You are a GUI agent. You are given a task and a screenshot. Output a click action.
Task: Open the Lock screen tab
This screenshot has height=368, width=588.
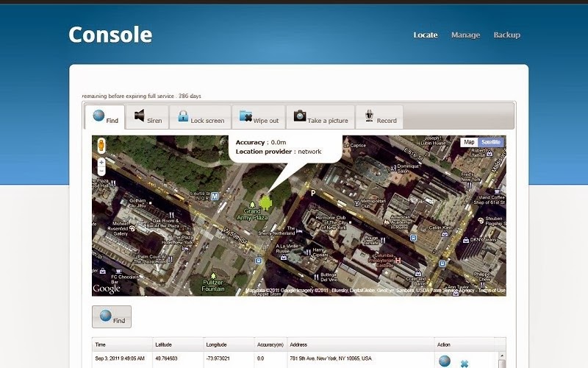click(x=200, y=117)
